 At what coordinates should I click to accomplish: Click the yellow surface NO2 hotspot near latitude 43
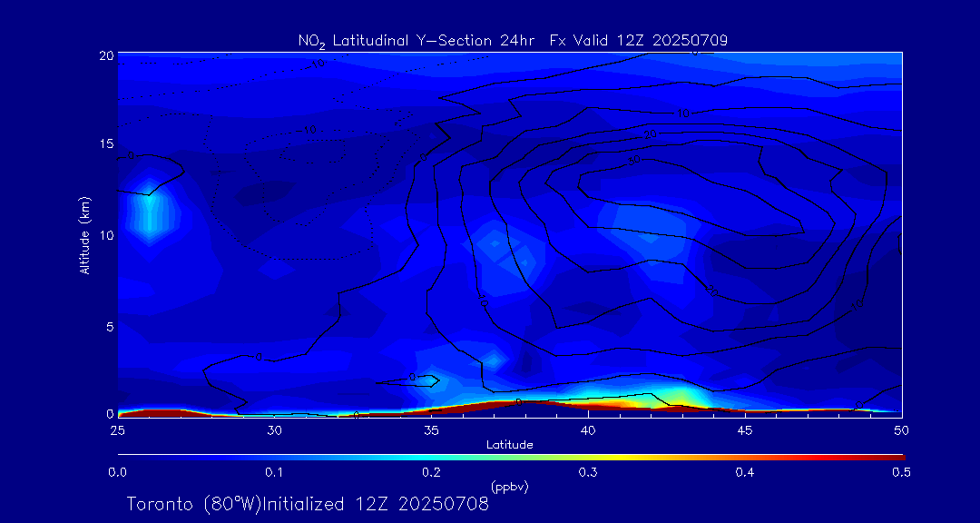(x=680, y=397)
